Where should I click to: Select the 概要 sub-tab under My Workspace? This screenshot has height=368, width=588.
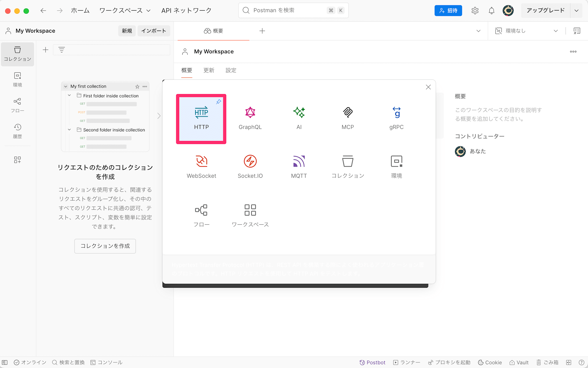pos(187,70)
